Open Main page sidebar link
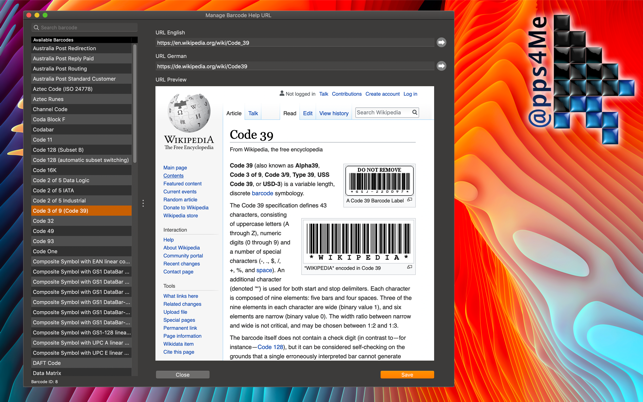The image size is (643, 402). [x=175, y=167]
